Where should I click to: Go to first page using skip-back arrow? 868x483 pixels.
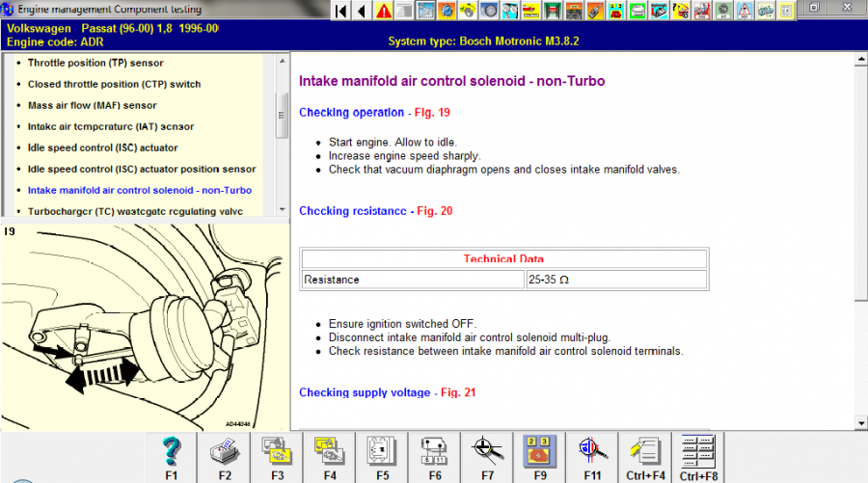[341, 11]
